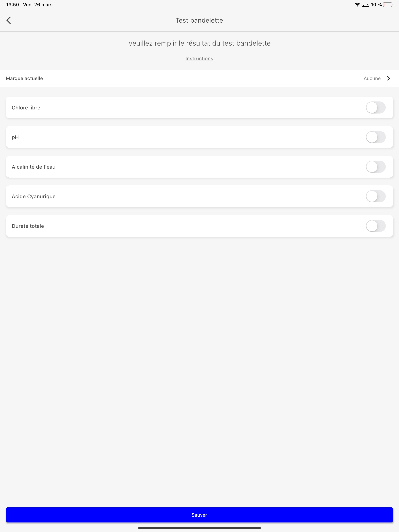Tap the Wi-Fi icon in the status bar

[357, 4]
